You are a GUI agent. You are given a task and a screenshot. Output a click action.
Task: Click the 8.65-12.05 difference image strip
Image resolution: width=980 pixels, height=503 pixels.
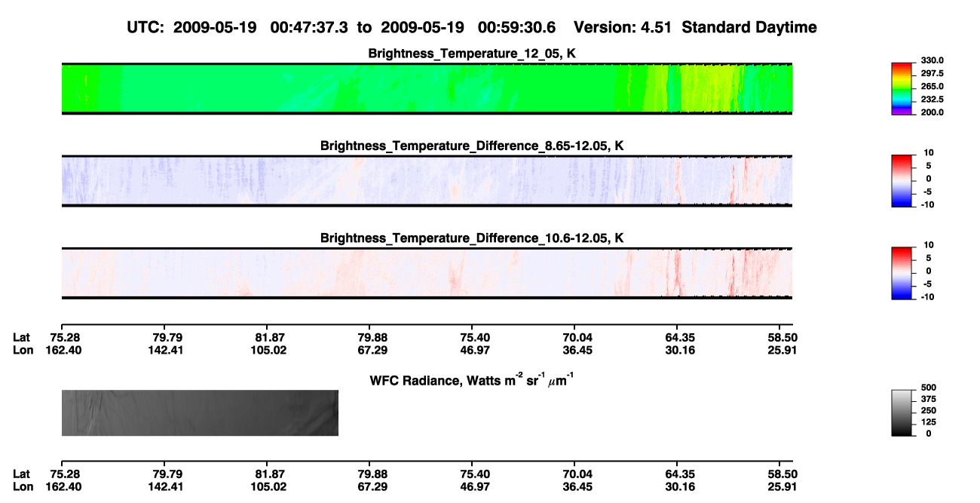coord(427,180)
